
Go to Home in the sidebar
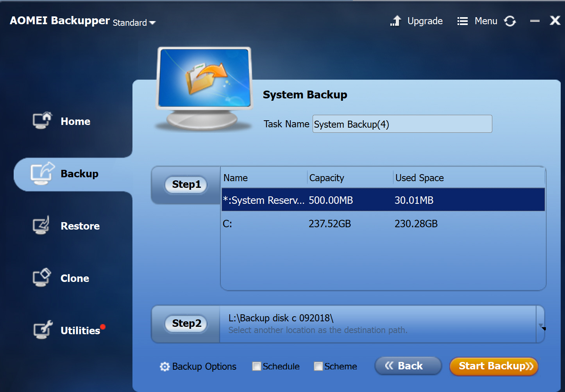(x=75, y=121)
